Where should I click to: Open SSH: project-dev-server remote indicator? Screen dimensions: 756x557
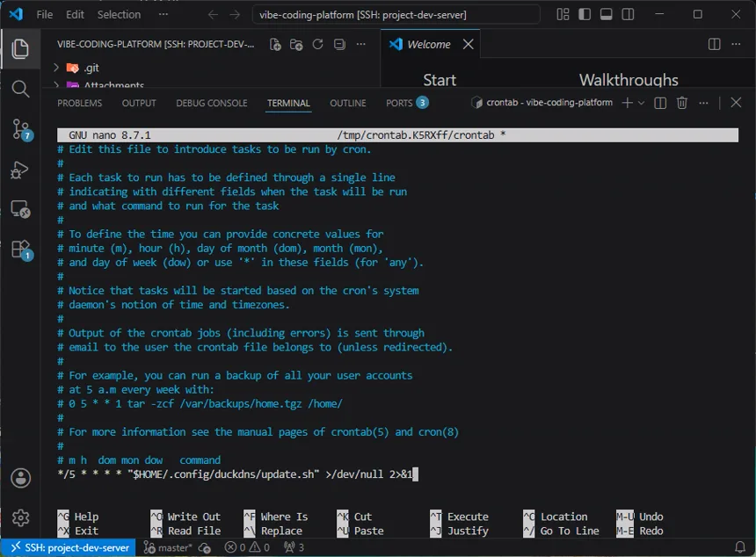[70, 547]
